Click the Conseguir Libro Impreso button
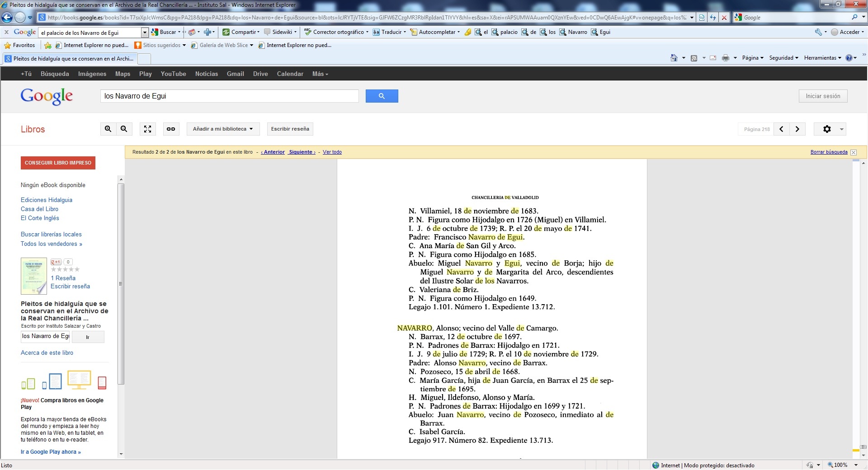This screenshot has width=868, height=470. (x=58, y=163)
